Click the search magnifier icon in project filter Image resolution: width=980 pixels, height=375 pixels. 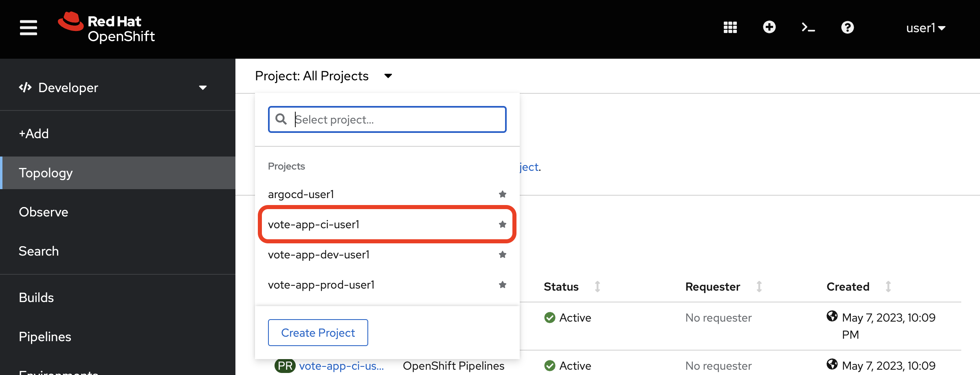tap(281, 119)
